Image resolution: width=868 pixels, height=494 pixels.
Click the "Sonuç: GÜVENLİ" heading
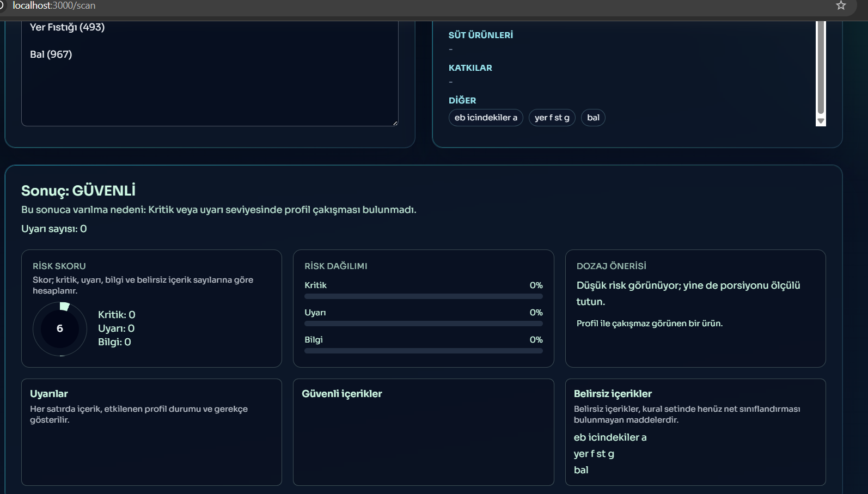(78, 191)
